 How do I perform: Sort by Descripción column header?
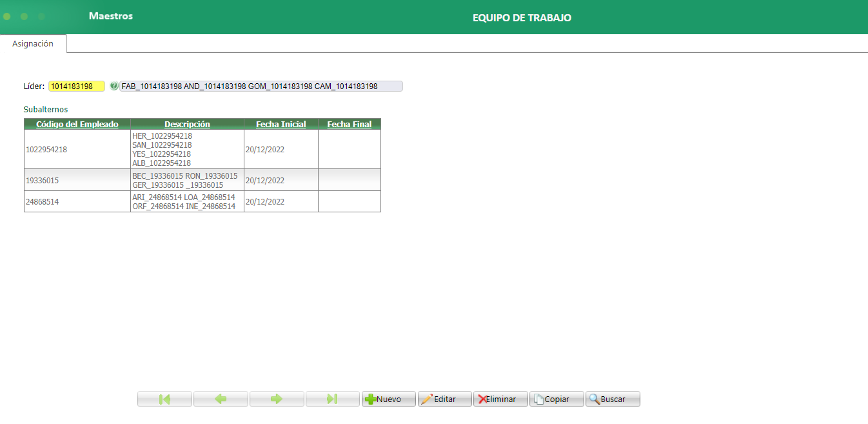187,124
